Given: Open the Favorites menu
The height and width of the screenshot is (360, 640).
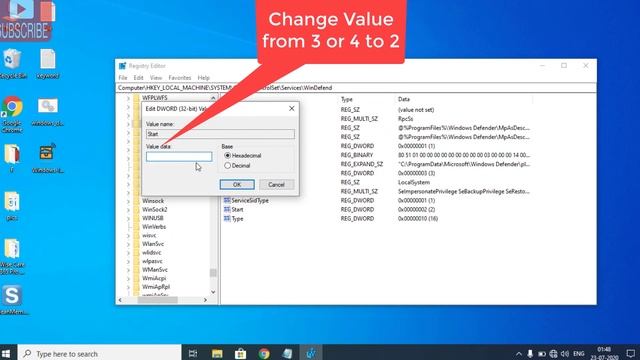Looking at the screenshot, I should (180, 78).
